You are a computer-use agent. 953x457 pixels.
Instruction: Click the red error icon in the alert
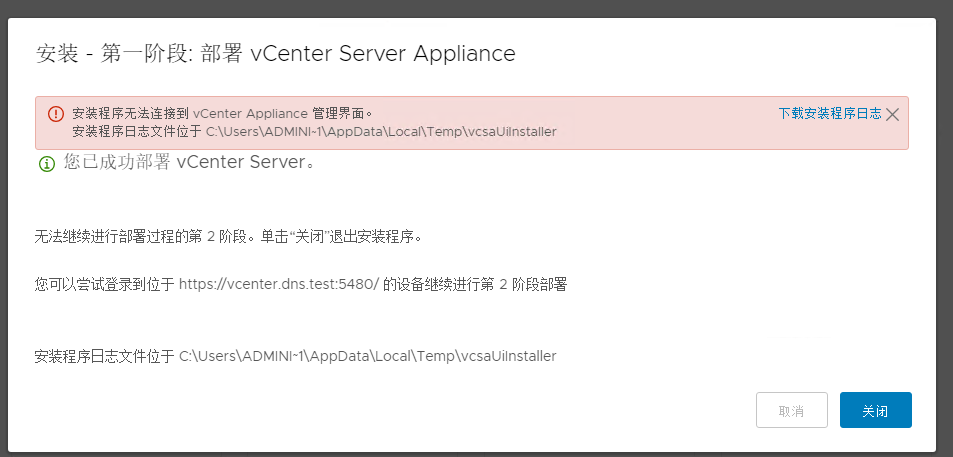point(54,114)
